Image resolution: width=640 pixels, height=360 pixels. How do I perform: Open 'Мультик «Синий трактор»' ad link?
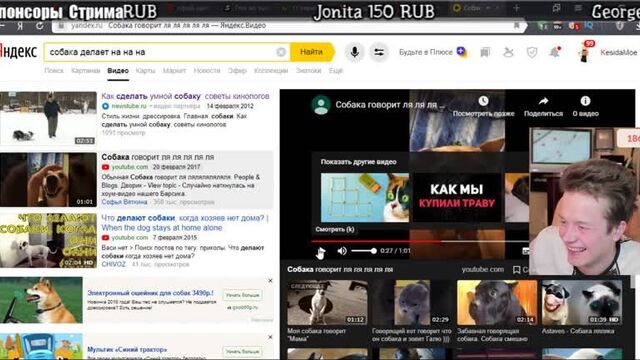click(127, 349)
